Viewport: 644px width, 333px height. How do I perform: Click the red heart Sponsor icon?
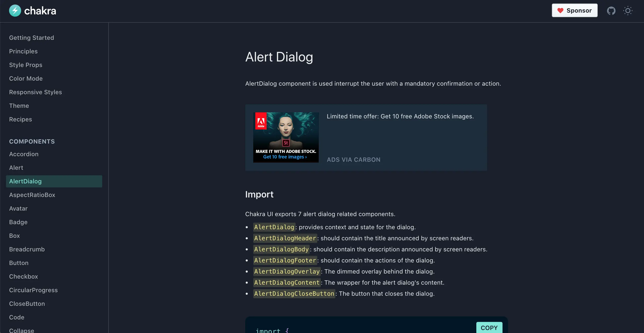tap(560, 11)
